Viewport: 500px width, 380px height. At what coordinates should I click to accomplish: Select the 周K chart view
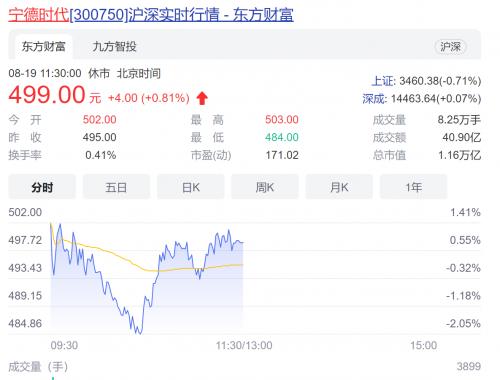pyautogui.click(x=265, y=187)
